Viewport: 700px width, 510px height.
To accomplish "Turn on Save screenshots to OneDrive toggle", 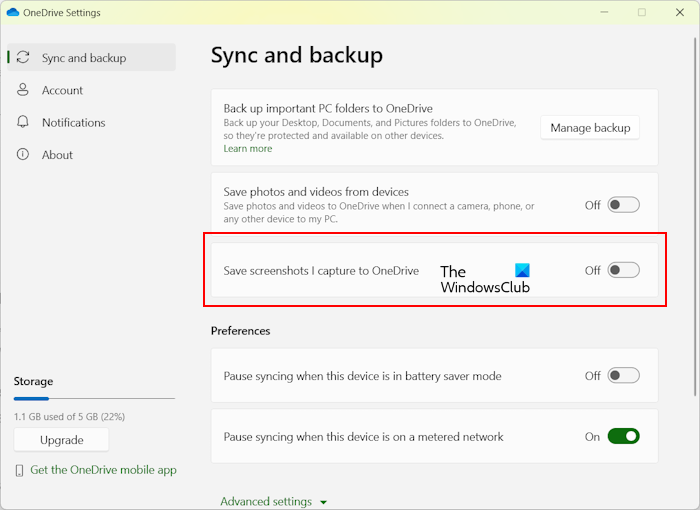I will tap(623, 270).
